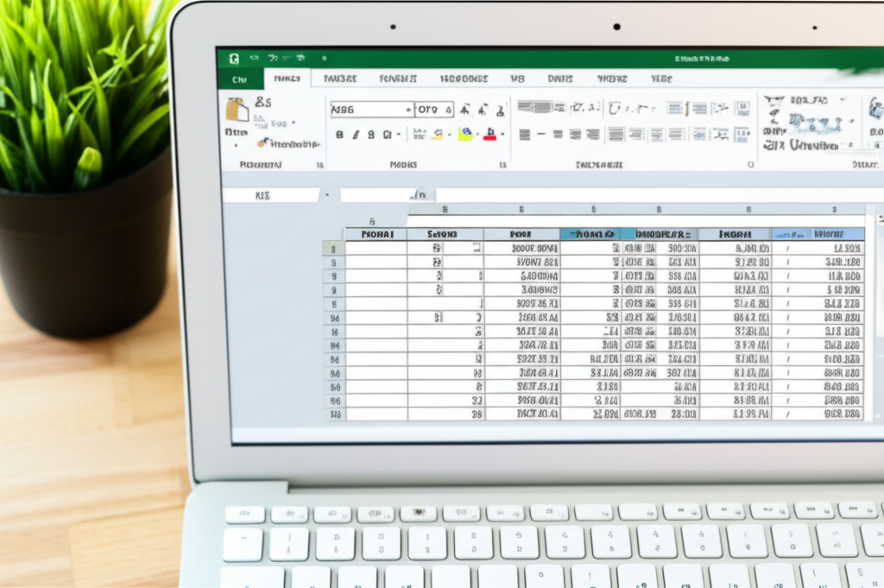Open the red font color dropdown arrow
This screenshot has width=884, height=588.
pos(502,134)
